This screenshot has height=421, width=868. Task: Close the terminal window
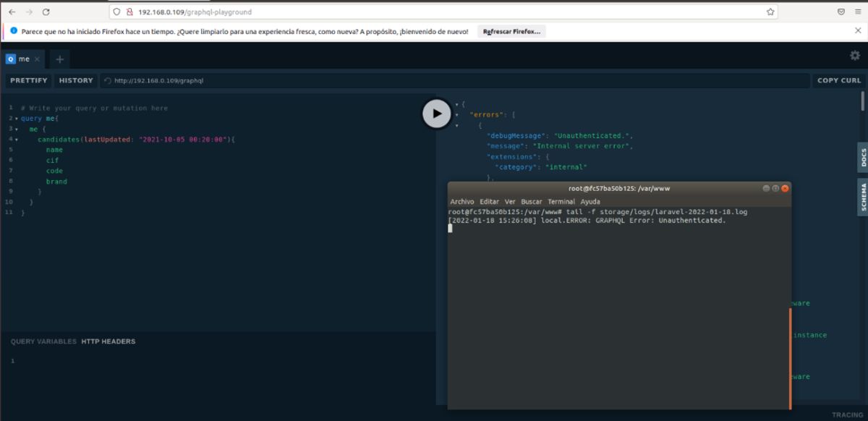tap(785, 188)
